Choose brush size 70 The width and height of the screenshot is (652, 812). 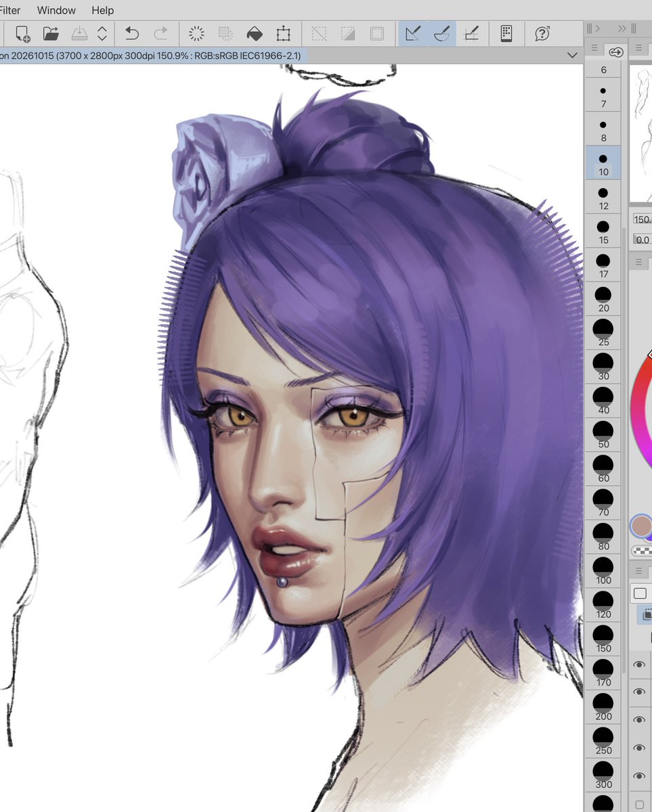click(x=603, y=502)
